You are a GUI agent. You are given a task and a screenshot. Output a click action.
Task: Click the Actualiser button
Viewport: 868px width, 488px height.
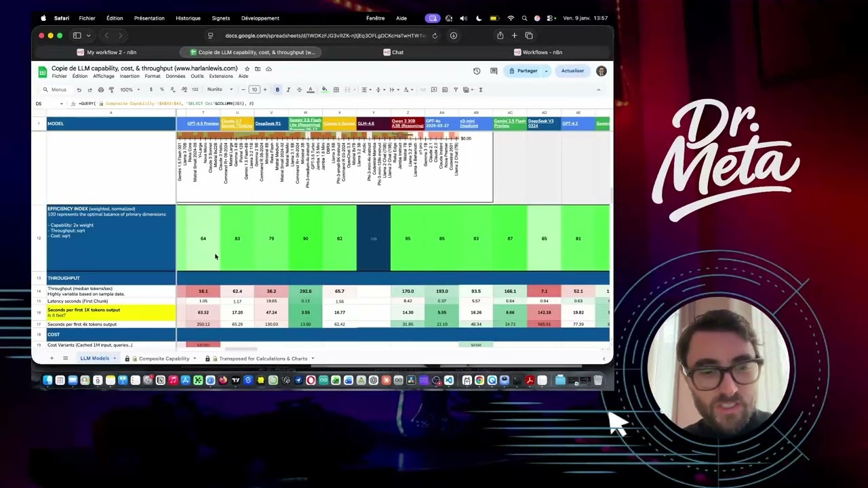572,70
